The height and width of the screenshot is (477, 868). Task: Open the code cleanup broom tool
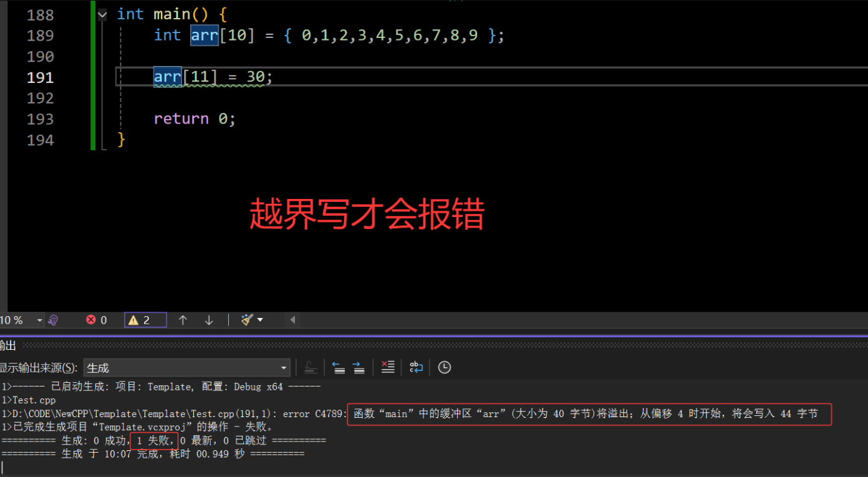click(x=247, y=320)
